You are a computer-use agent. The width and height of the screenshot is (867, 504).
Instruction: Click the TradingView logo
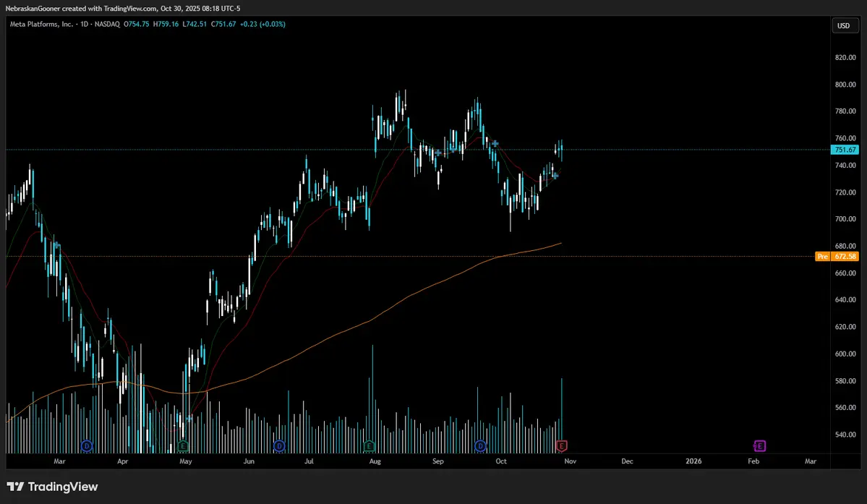tap(52, 487)
